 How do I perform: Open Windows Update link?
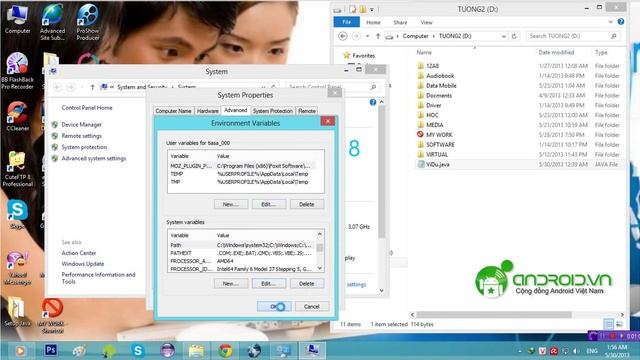click(82, 264)
